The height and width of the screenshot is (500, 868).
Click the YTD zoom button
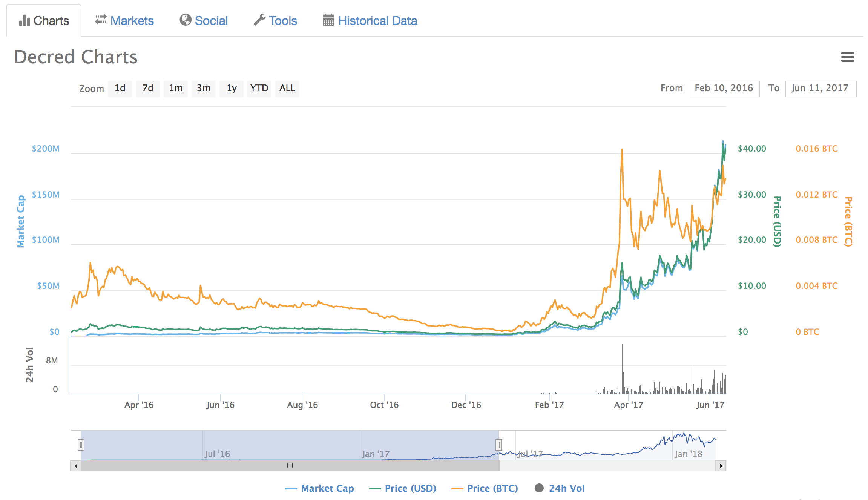point(259,88)
